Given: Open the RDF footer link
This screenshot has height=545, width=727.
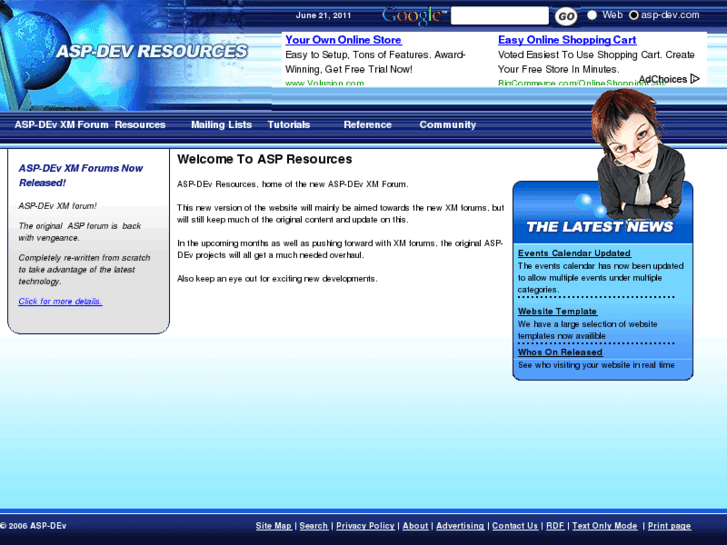Looking at the screenshot, I should (x=555, y=526).
